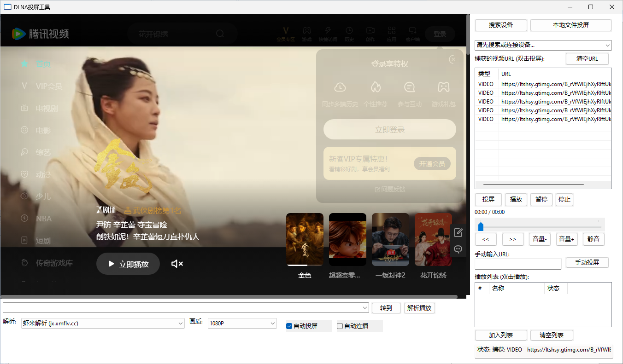Click the 清空列表 button
The height and width of the screenshot is (364, 623).
tap(552, 335)
